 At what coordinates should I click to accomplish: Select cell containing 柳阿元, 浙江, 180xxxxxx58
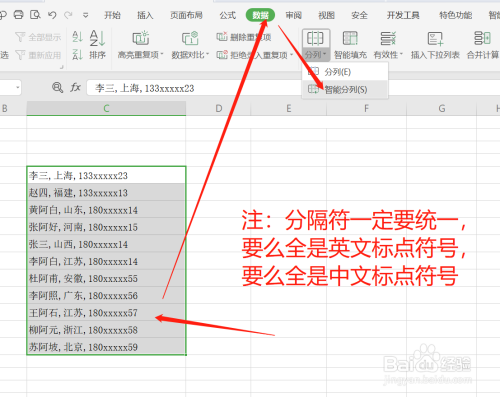point(106,330)
